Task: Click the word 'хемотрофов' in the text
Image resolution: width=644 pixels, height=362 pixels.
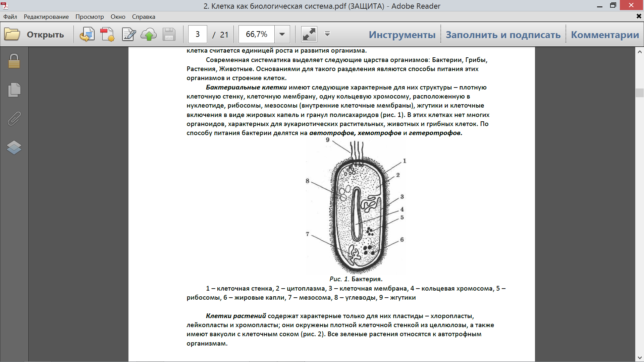Action: 379,133
